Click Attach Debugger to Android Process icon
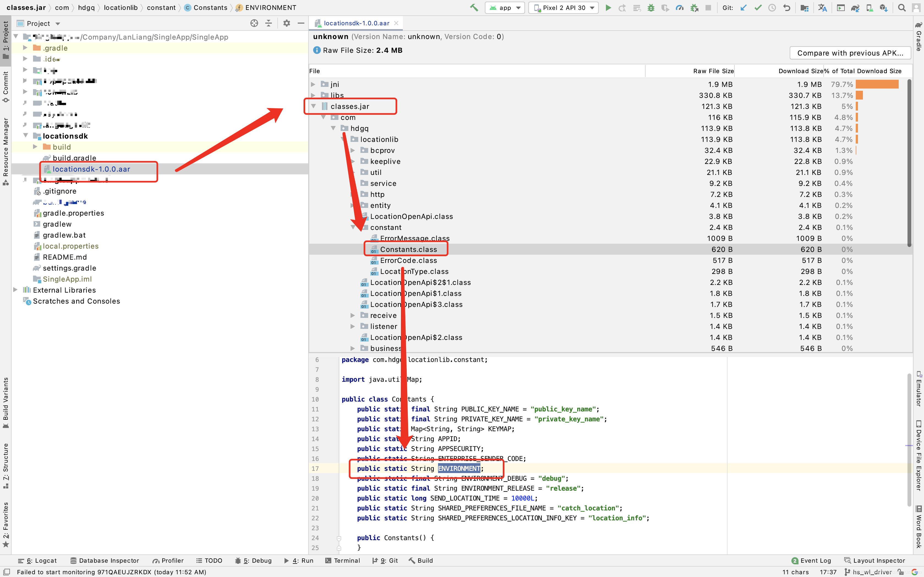The height and width of the screenshot is (577, 924). point(694,8)
